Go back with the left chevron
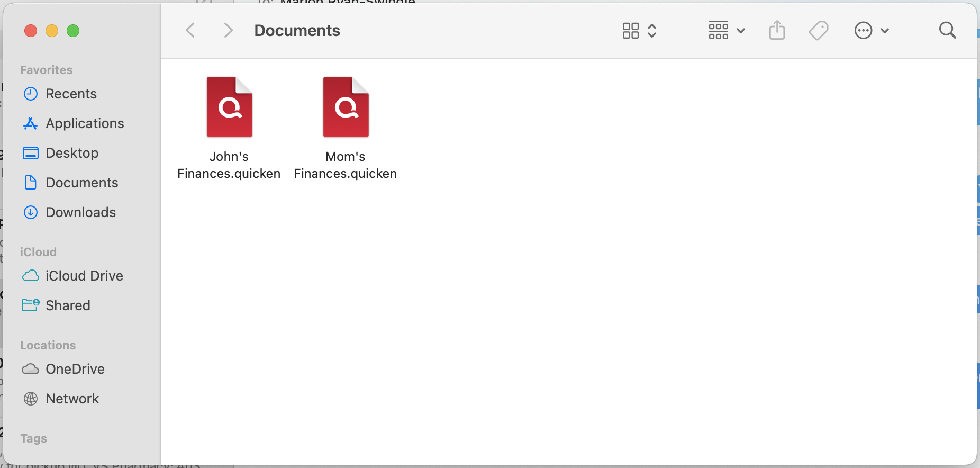Screen dimensions: 980x468 coord(190,30)
